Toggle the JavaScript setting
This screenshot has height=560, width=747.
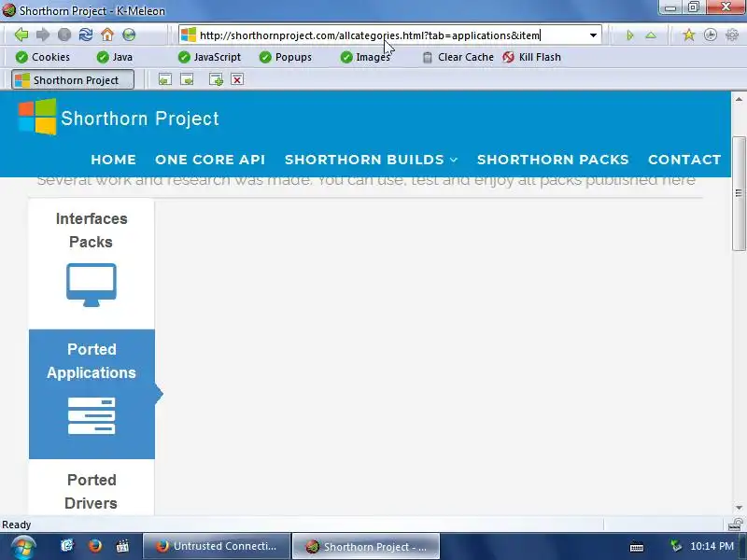point(209,57)
